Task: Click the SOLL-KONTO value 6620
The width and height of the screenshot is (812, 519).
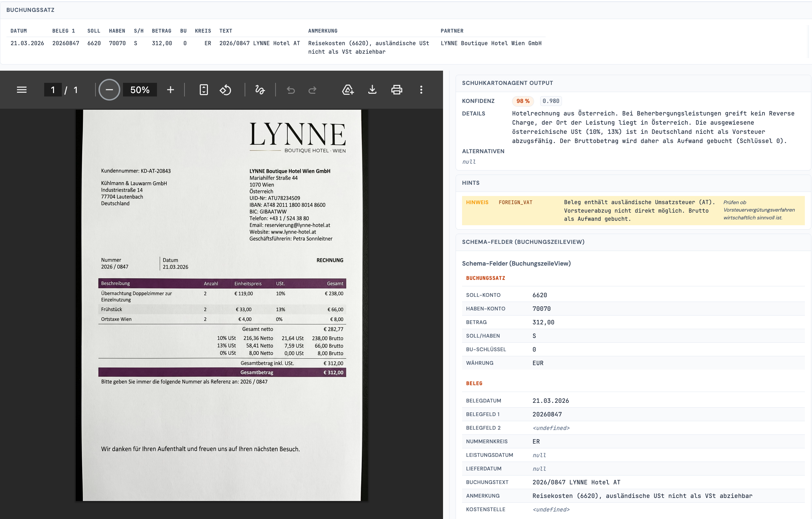Action: click(540, 295)
